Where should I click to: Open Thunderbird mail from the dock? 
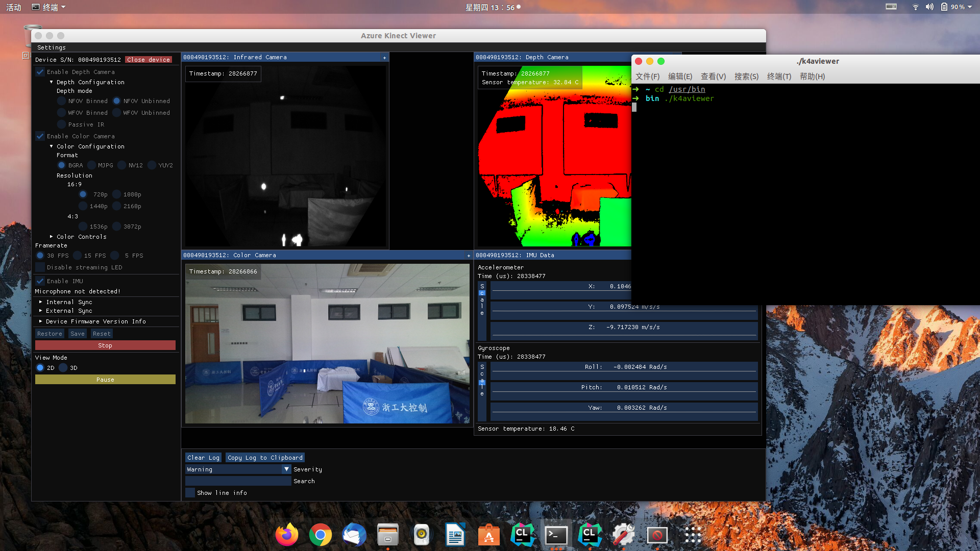pyautogui.click(x=354, y=535)
